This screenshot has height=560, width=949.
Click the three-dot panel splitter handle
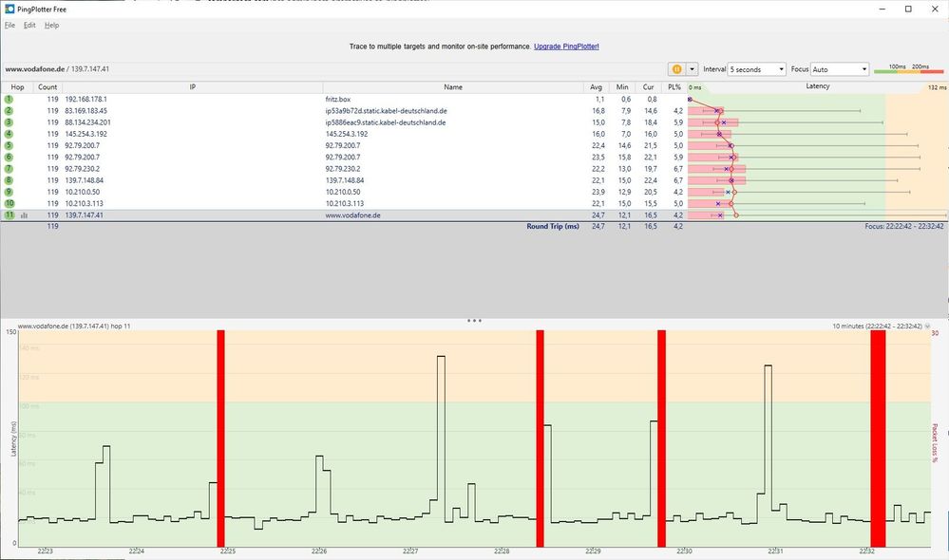pos(475,321)
